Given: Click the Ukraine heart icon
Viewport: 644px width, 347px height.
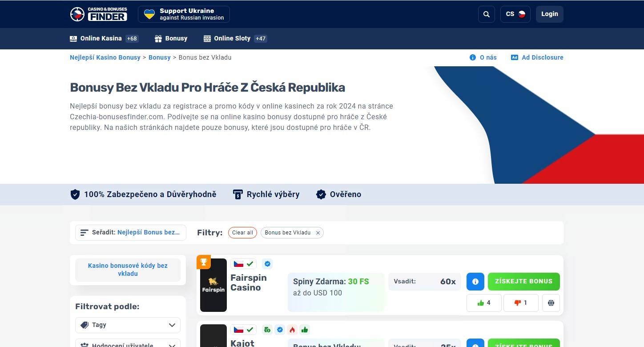Looking at the screenshot, I should tap(149, 14).
